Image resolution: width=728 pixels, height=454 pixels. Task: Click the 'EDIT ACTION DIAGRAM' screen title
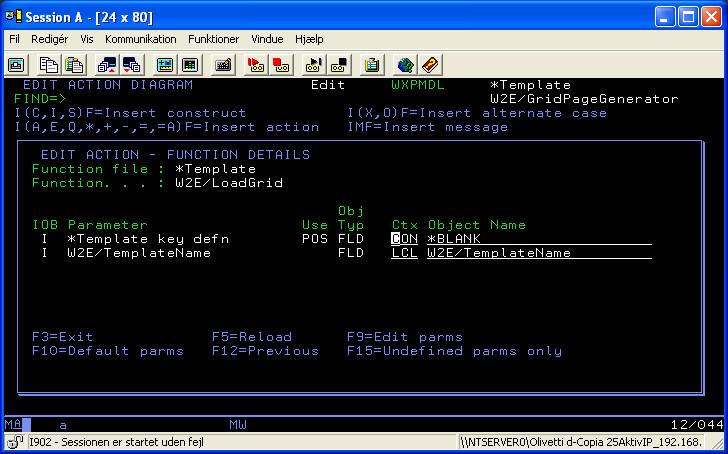click(108, 85)
